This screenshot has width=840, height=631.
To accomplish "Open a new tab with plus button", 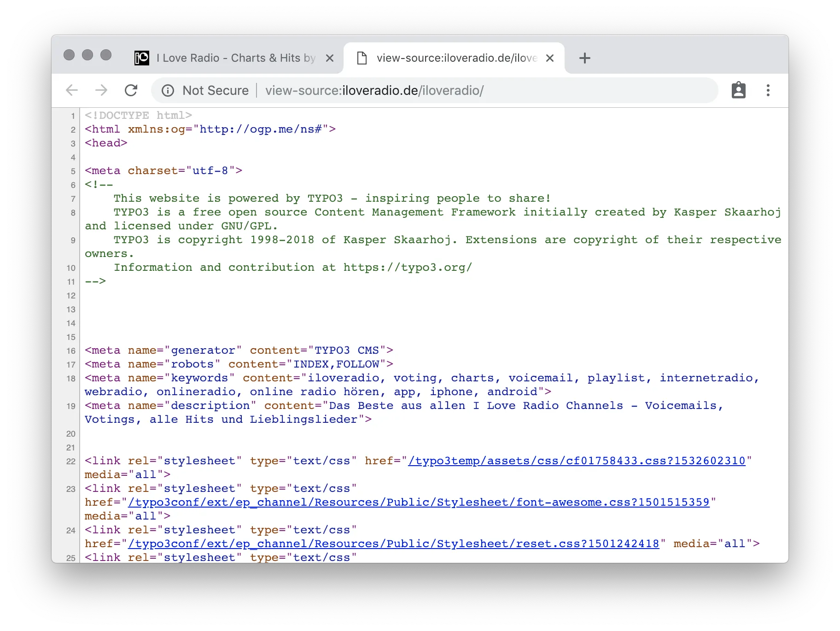I will [585, 58].
